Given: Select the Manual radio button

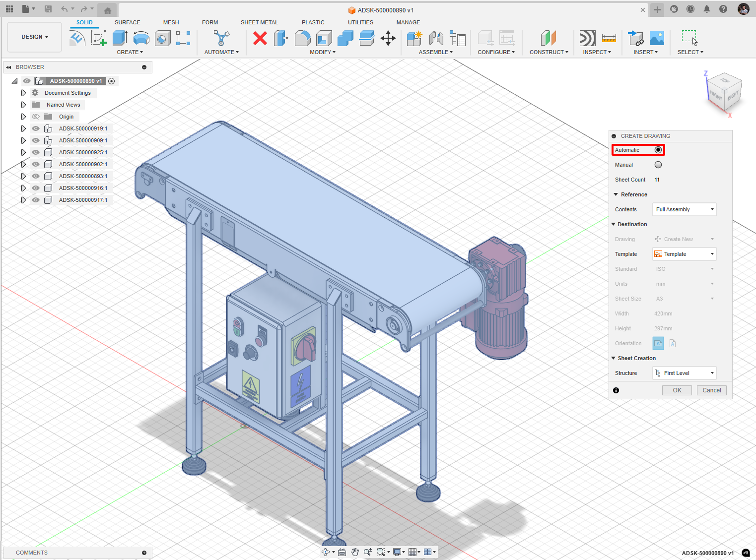Looking at the screenshot, I should (x=658, y=165).
